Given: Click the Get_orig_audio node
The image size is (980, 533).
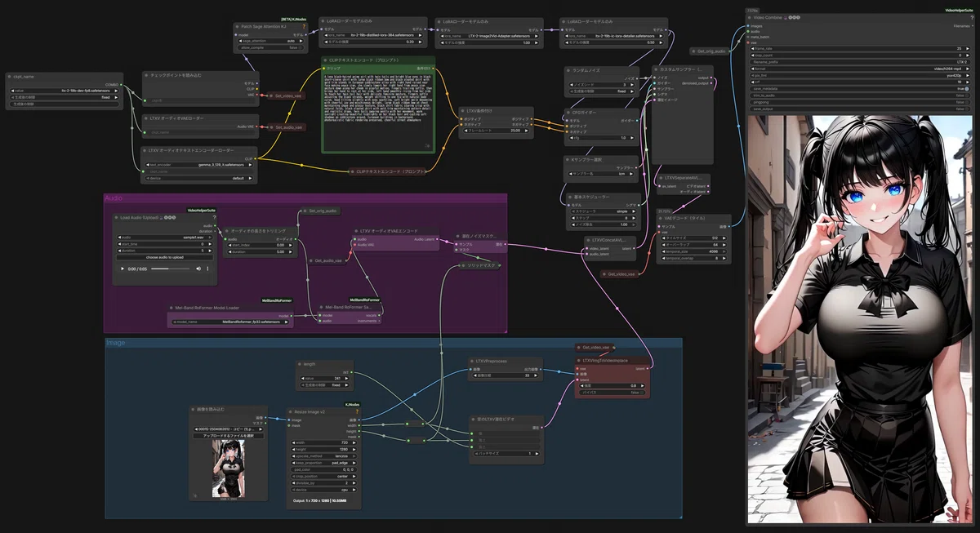Looking at the screenshot, I should (x=709, y=51).
